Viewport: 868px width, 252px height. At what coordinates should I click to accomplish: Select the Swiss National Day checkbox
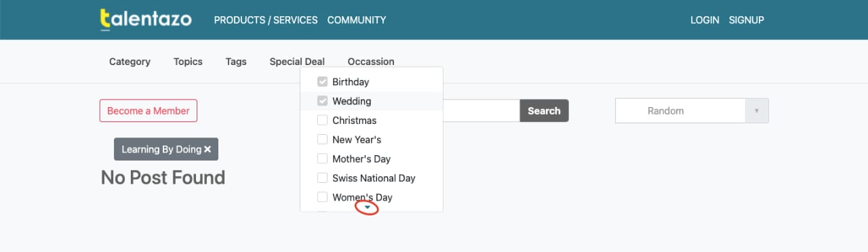[x=322, y=178]
